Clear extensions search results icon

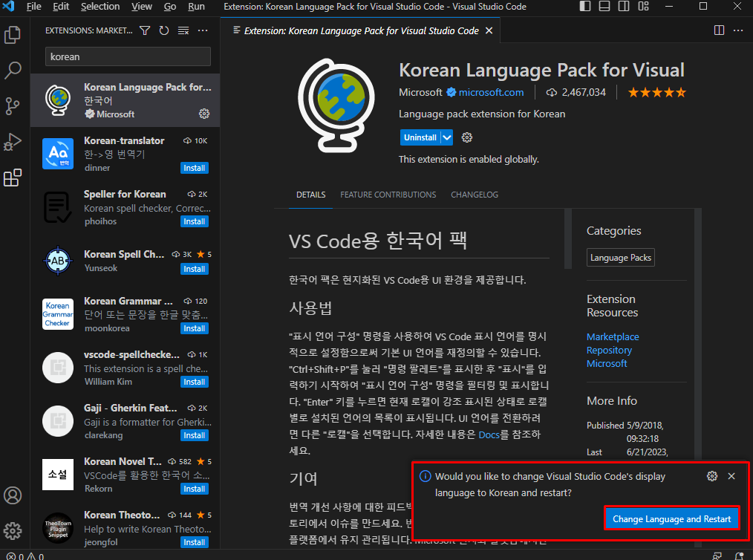(x=183, y=30)
